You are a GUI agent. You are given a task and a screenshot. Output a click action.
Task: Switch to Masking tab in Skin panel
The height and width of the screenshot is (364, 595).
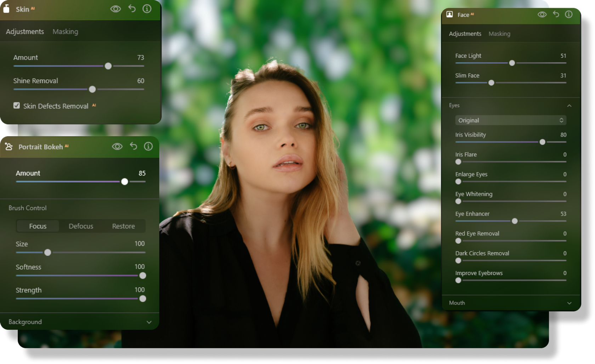coord(65,31)
